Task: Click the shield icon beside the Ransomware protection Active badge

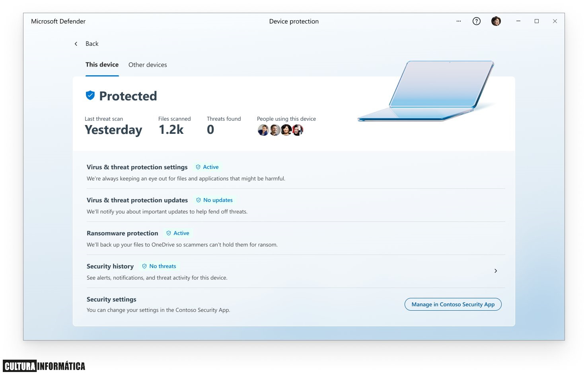Action: click(169, 233)
